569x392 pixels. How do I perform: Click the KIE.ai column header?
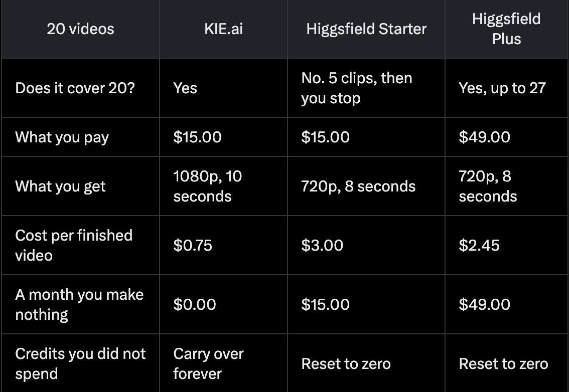click(224, 29)
